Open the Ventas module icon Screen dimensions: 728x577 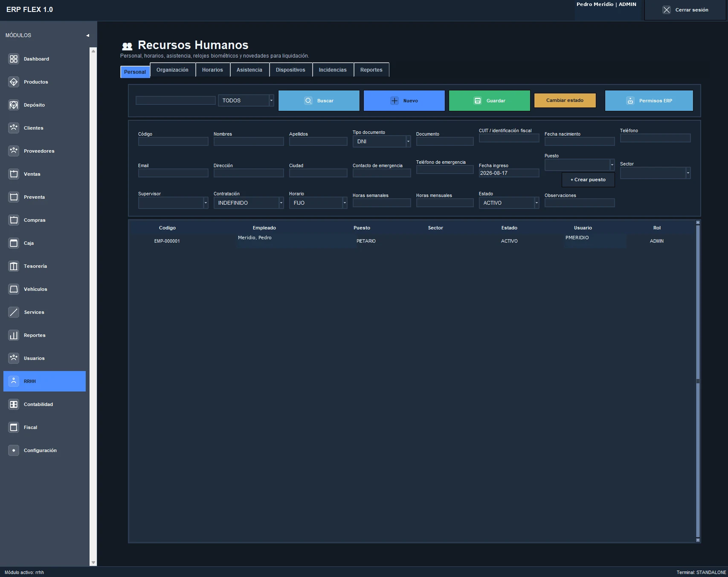[x=14, y=174]
